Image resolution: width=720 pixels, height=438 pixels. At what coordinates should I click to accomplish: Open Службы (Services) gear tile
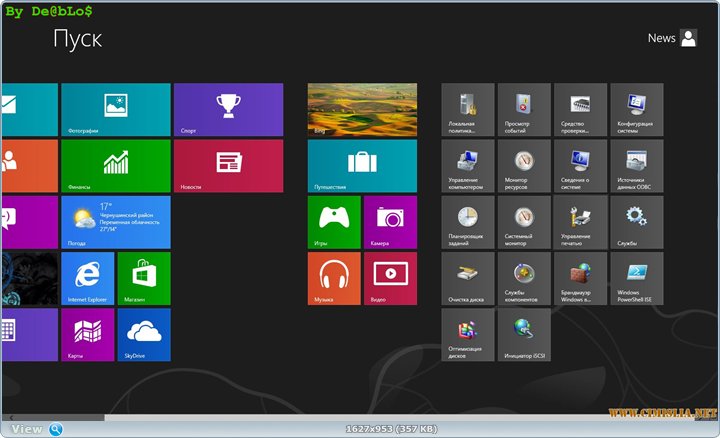[636, 221]
